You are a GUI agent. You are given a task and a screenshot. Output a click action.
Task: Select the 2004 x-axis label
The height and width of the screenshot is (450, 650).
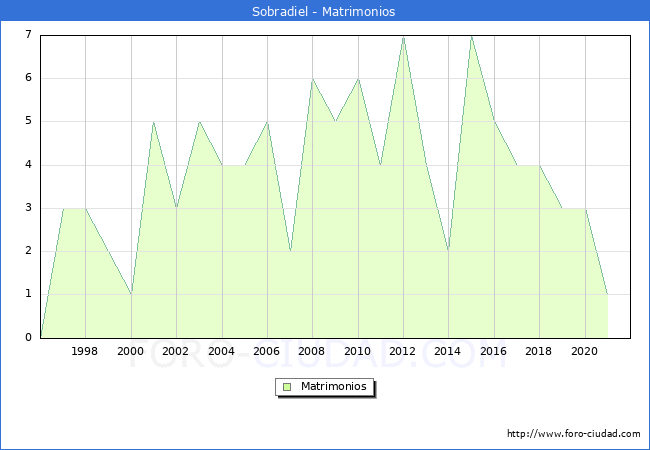coord(221,351)
